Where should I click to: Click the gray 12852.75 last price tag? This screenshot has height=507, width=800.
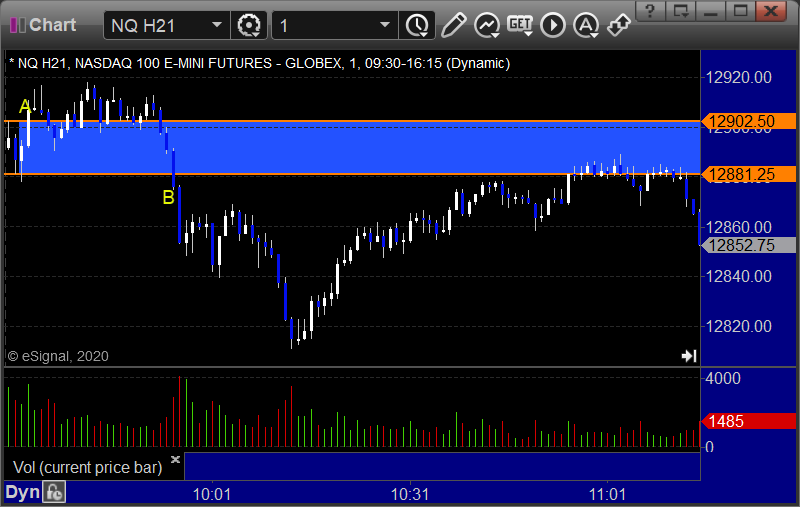click(748, 245)
